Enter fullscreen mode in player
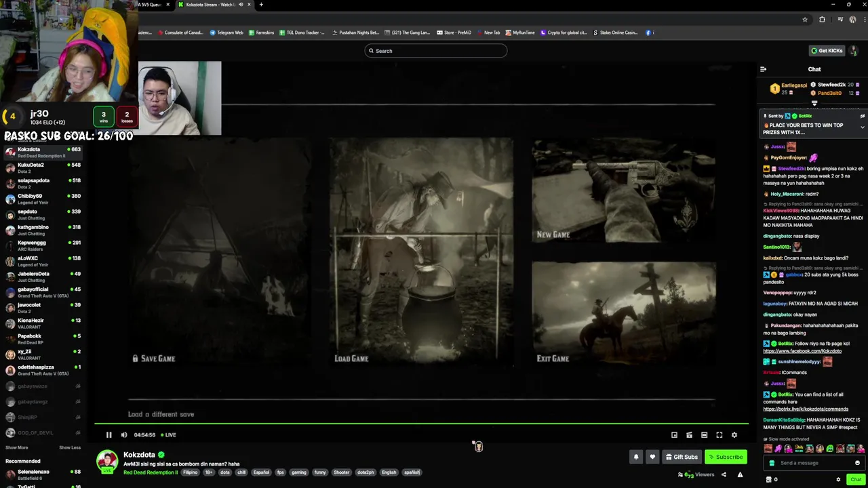Screen dimensions: 868x488 click(719, 435)
